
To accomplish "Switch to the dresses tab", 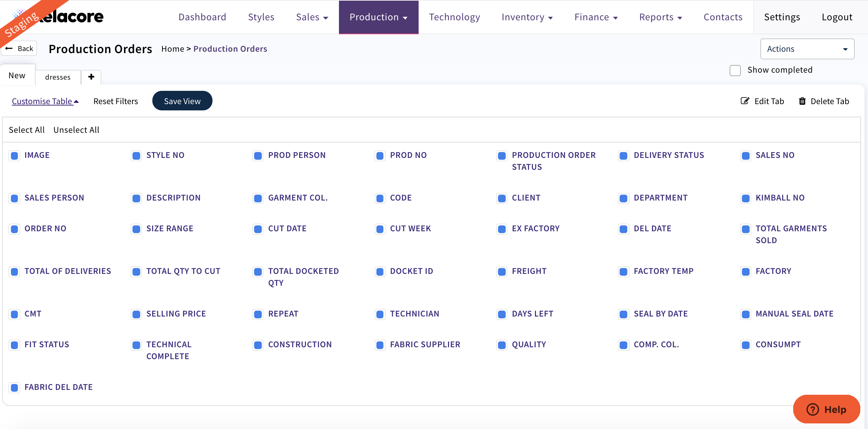I will pyautogui.click(x=58, y=77).
